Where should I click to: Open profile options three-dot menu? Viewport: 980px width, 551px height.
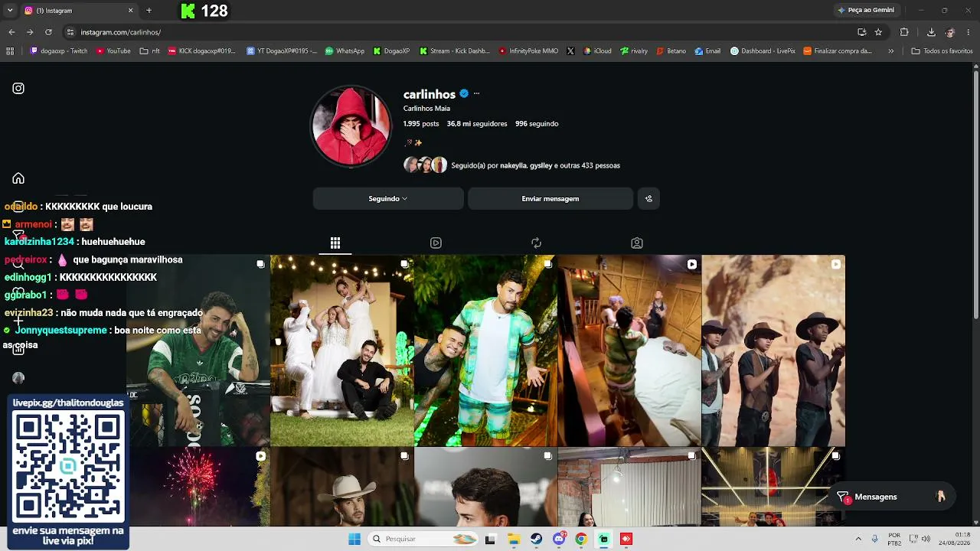tap(476, 93)
